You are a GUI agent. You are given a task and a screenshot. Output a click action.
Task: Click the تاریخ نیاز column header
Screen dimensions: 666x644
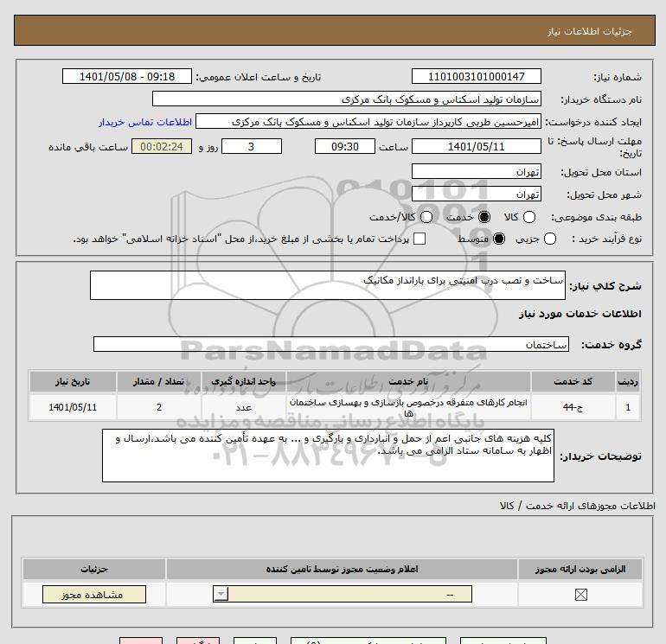[73, 381]
